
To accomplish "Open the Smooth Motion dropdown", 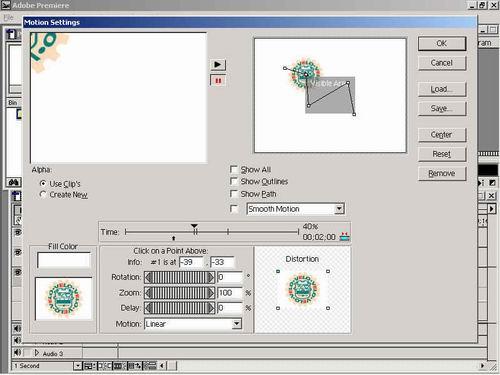I will [339, 209].
